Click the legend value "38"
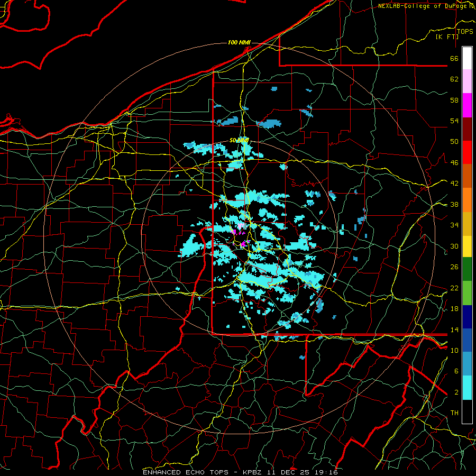This screenshot has width=476, height=476. pyautogui.click(x=454, y=204)
